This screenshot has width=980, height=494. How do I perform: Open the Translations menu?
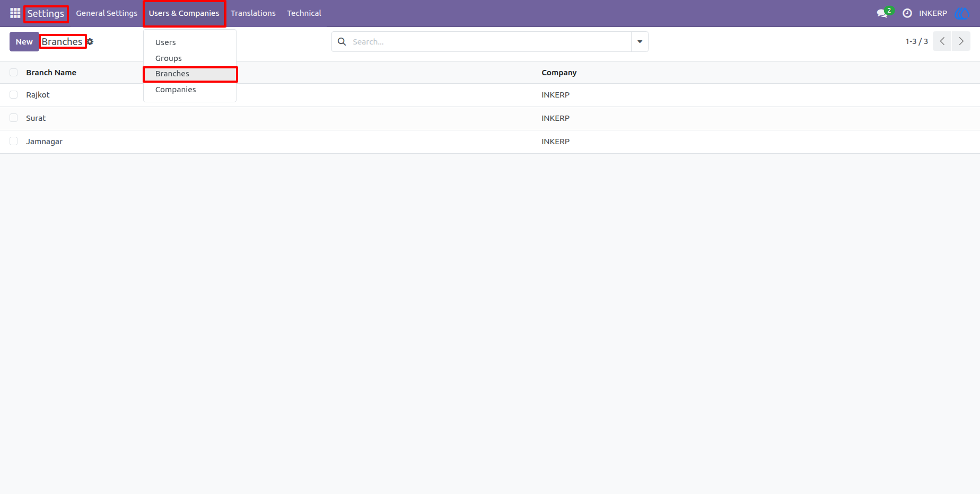tap(253, 13)
